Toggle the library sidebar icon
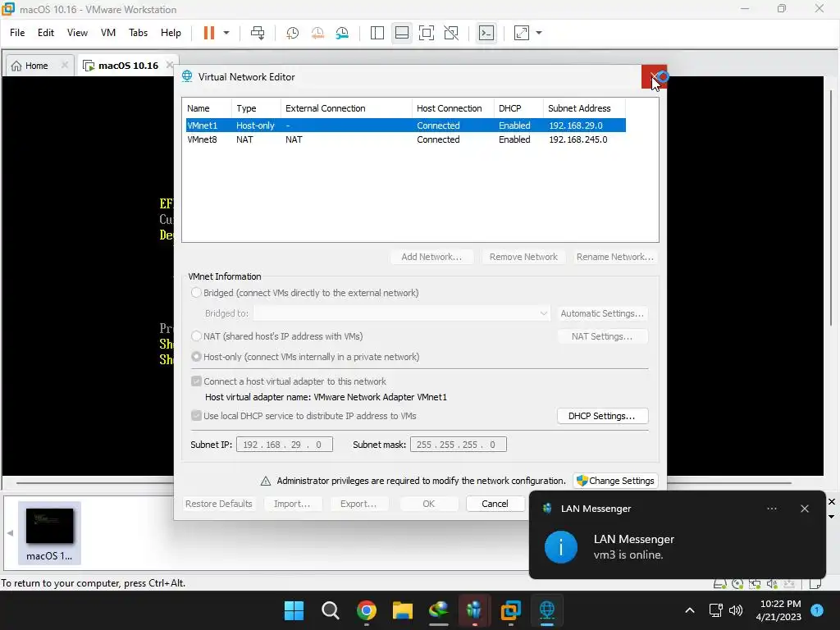Screen dimensions: 840x630 tap(377, 33)
